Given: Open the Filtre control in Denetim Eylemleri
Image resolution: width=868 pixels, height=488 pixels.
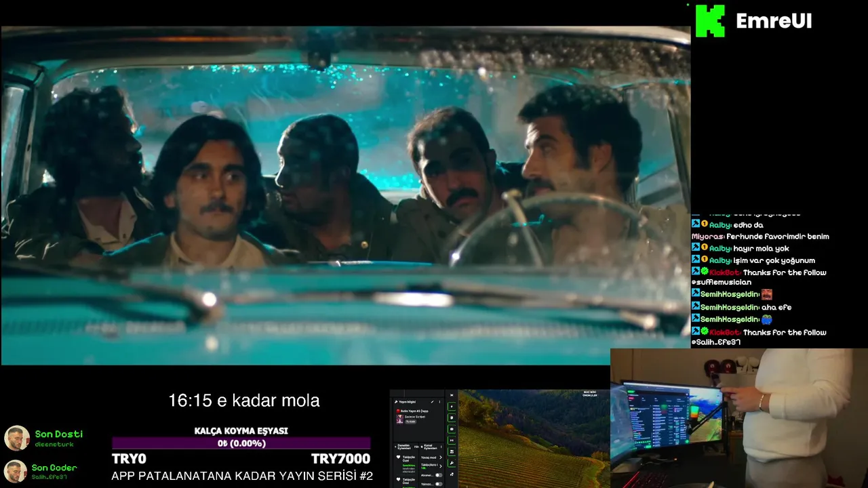Looking at the screenshot, I should pos(416,447).
